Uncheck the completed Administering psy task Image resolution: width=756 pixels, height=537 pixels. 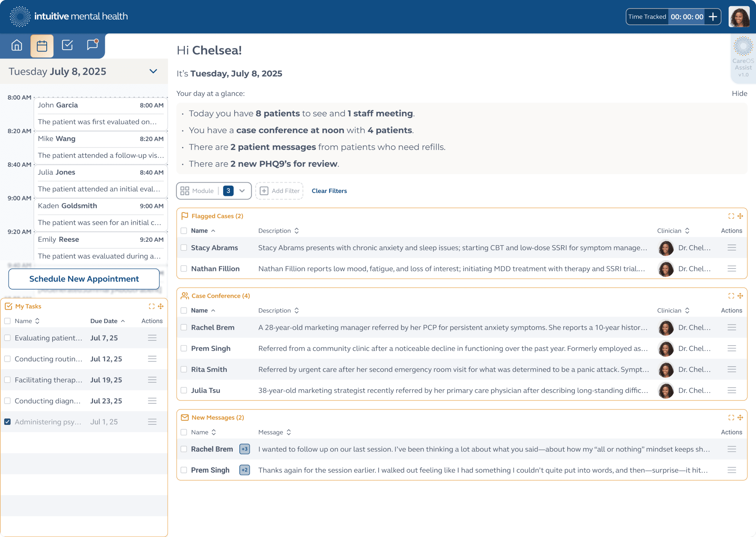coord(7,421)
